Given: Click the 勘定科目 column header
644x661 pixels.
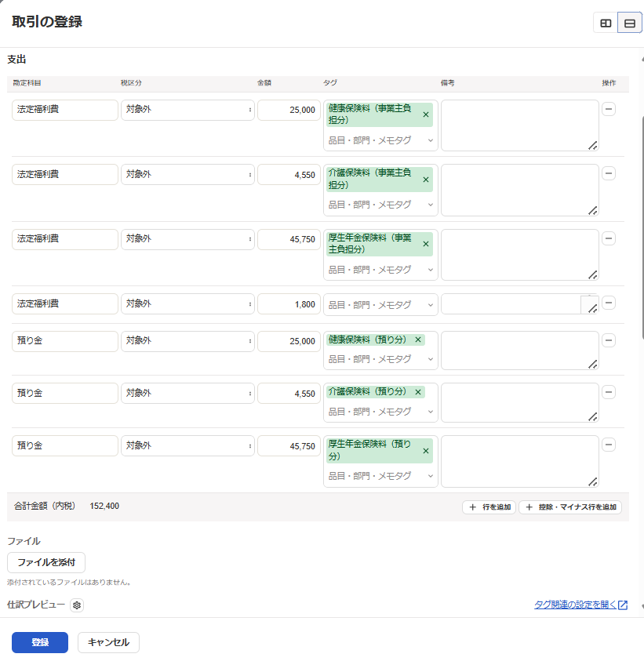Looking at the screenshot, I should coord(27,83).
